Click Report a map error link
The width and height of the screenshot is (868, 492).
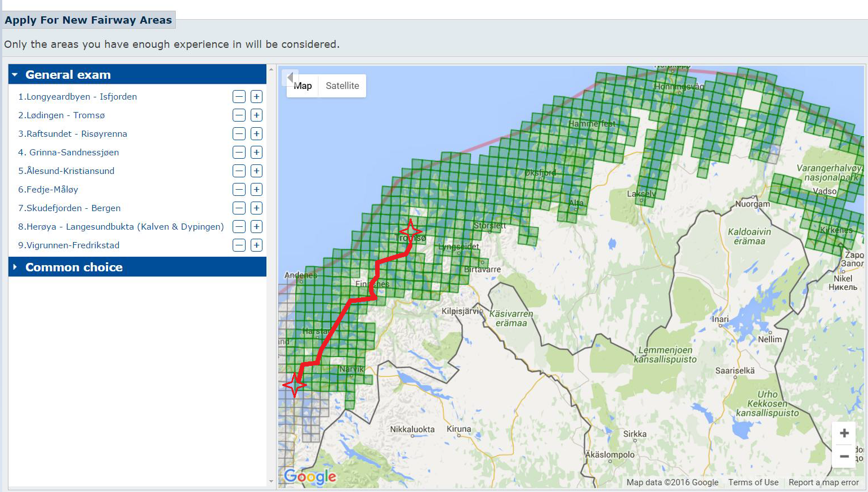pos(824,482)
